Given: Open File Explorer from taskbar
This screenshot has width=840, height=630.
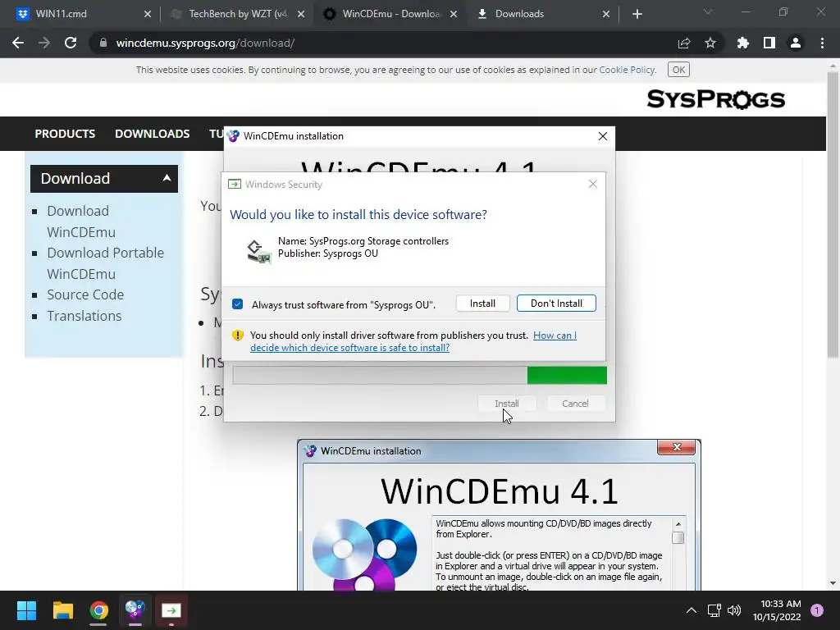Looking at the screenshot, I should point(62,610).
